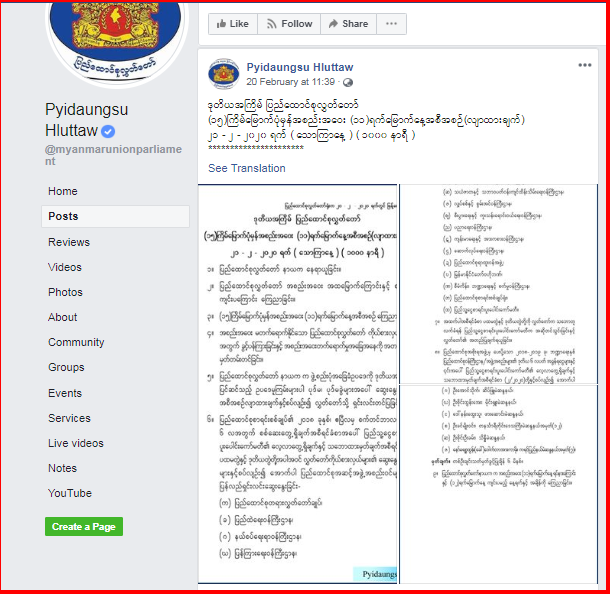
Task: Click See Translation link
Action: pos(247,168)
